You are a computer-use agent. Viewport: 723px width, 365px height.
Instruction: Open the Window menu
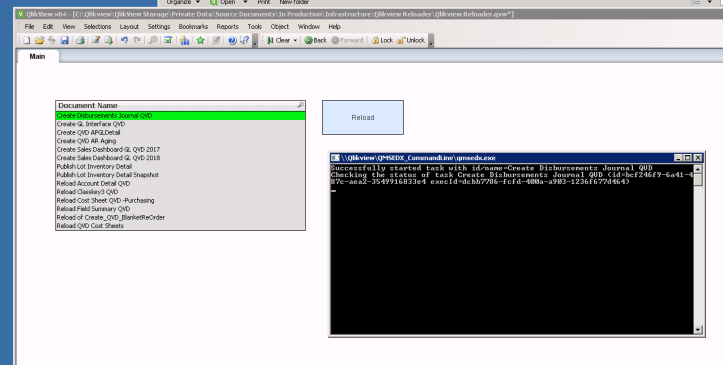(308, 27)
